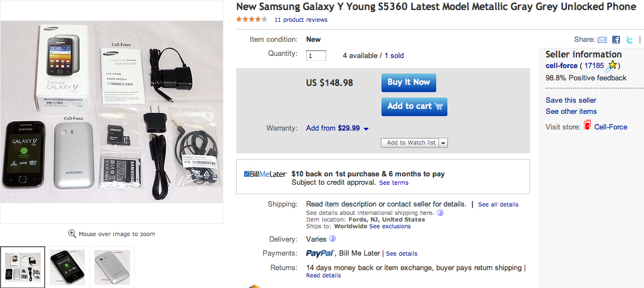Open the 11 product reviews link
The width and height of the screenshot is (644, 288).
coord(300,20)
